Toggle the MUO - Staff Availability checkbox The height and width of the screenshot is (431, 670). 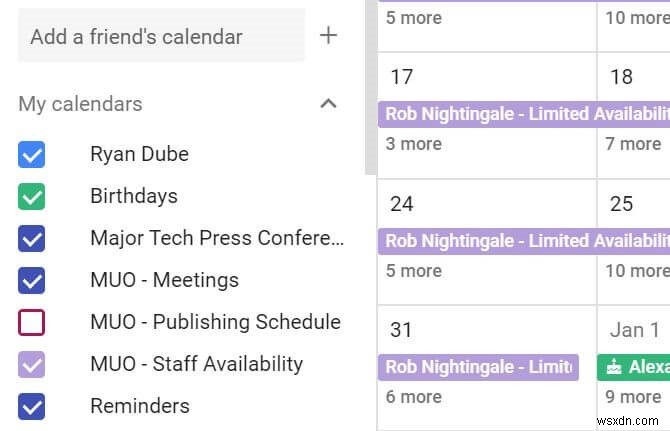tap(32, 364)
